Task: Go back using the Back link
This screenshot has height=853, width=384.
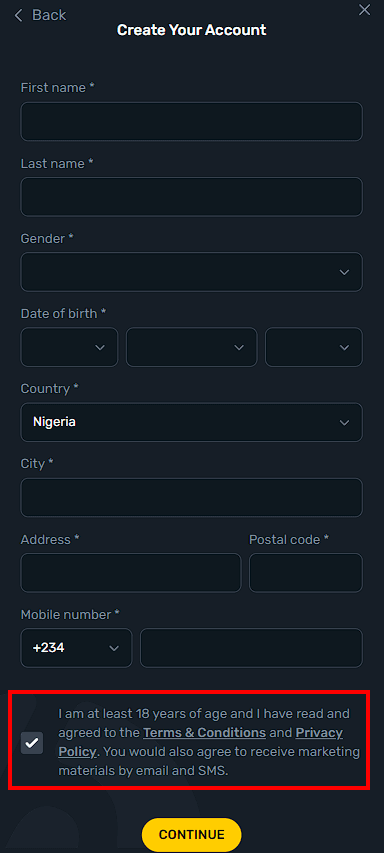Action: tap(40, 15)
